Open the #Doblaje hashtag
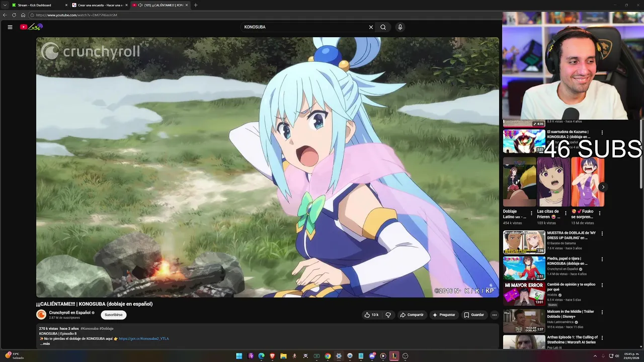The image size is (644, 362). (x=106, y=328)
